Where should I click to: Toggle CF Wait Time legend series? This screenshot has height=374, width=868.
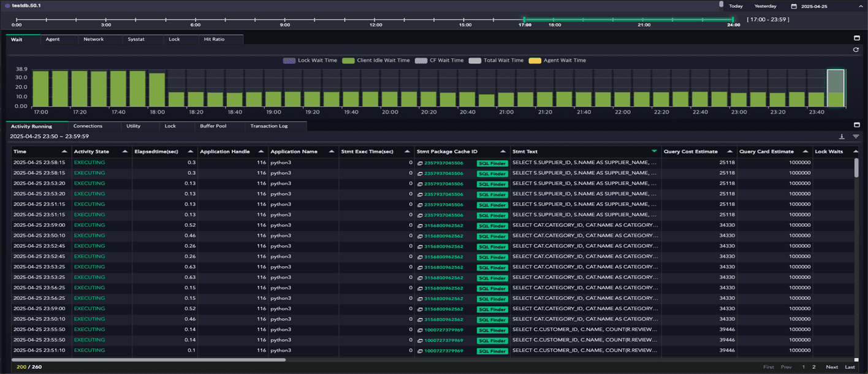(x=439, y=61)
